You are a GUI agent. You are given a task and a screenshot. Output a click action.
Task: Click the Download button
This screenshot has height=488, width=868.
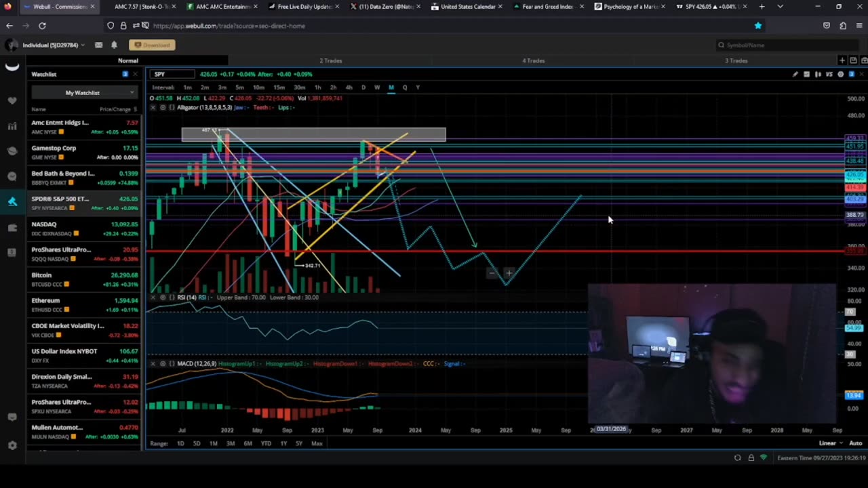tap(152, 45)
